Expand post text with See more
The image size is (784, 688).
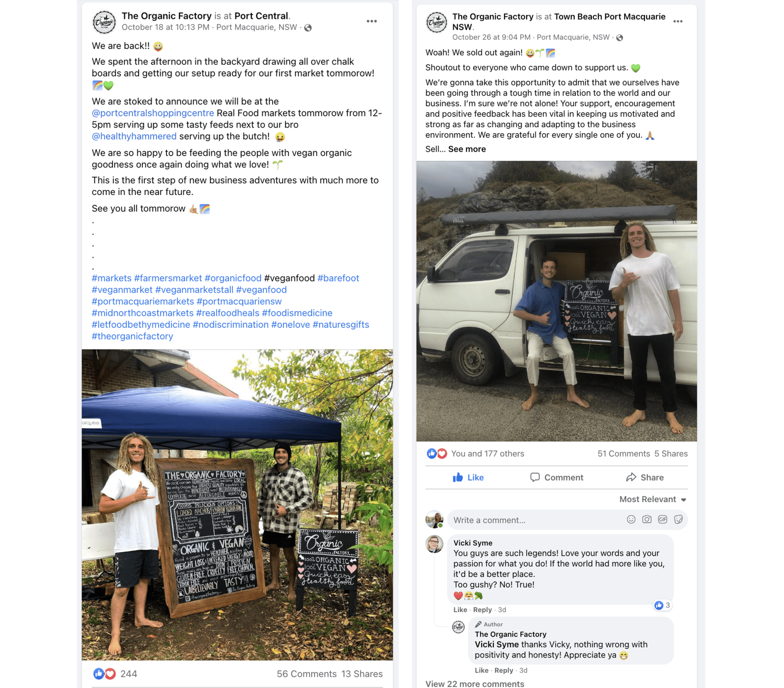(x=467, y=149)
